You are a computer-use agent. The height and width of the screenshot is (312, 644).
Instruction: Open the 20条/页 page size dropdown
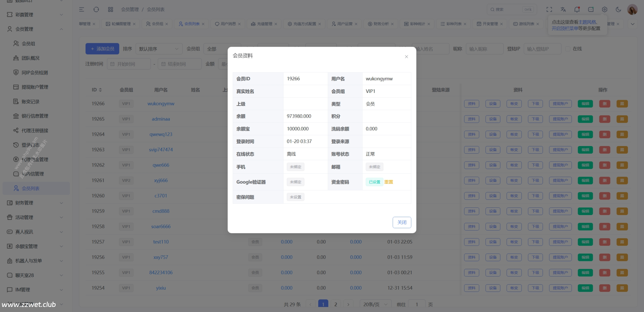[x=375, y=304]
